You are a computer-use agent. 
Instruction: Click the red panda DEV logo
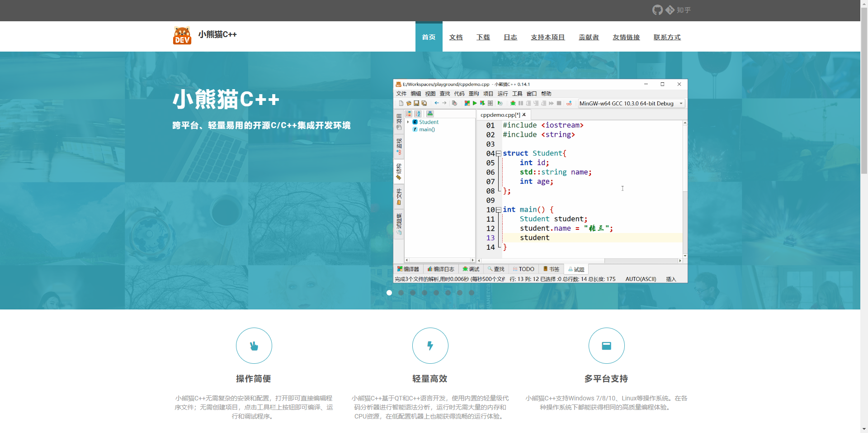182,35
